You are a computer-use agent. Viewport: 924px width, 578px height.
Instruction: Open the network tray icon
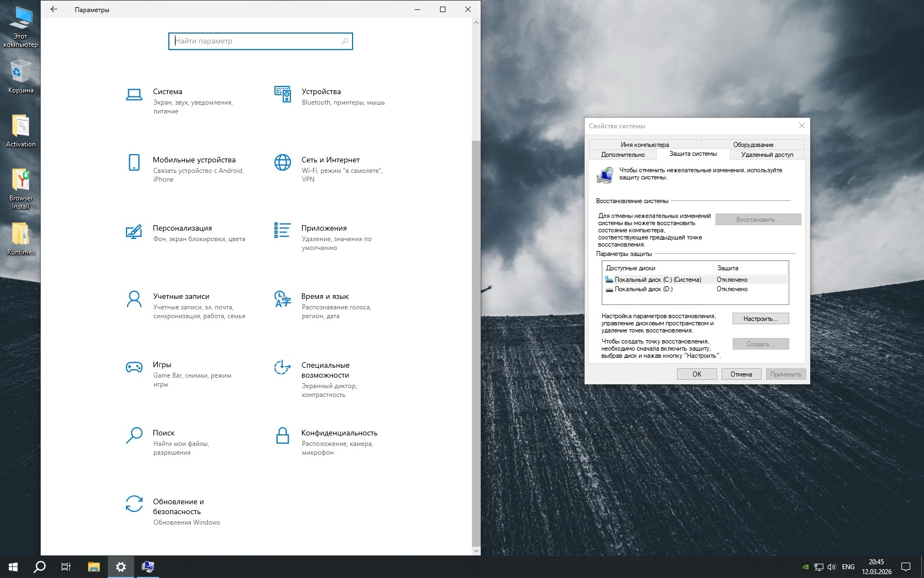tap(819, 567)
